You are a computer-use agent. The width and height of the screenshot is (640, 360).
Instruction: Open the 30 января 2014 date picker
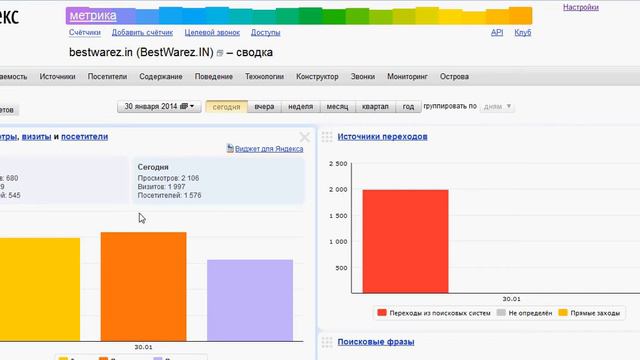[x=159, y=107]
